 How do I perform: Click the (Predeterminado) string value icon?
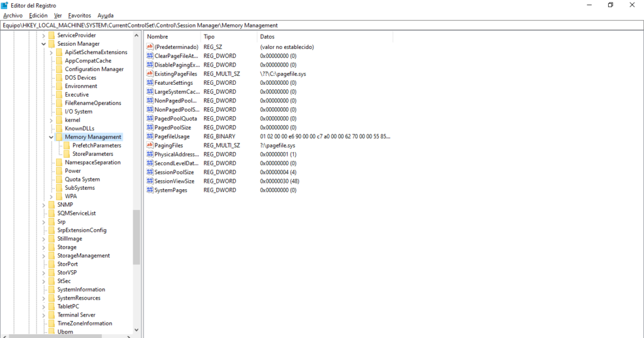pos(150,47)
